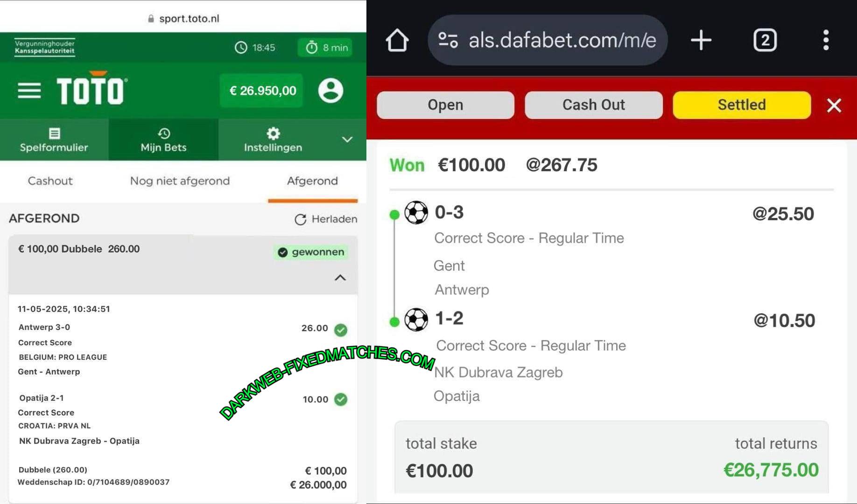Open the tab switcher showing 2 tabs
Image resolution: width=857 pixels, height=504 pixels.
point(765,40)
